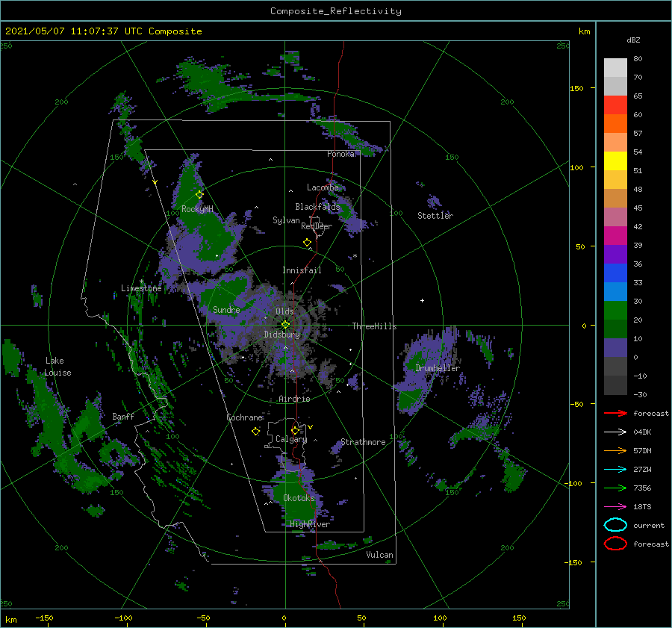Click the 'current' legend text
Screen dimensions: 672x628
(x=649, y=525)
